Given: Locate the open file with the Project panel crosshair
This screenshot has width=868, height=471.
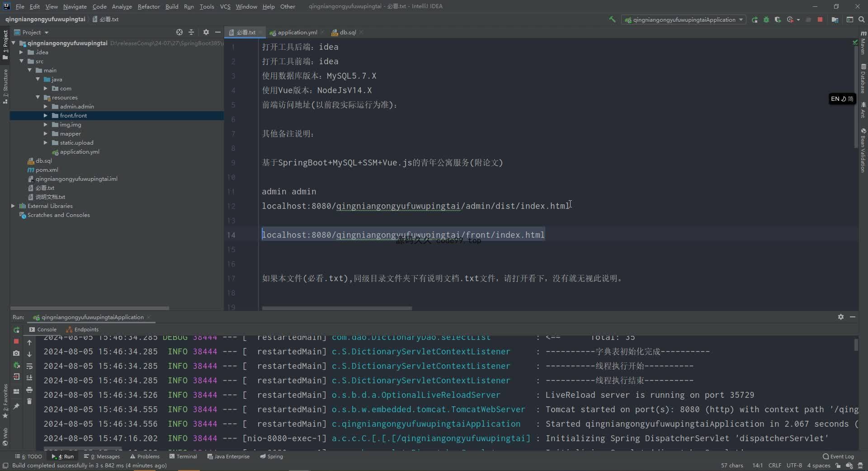Looking at the screenshot, I should [179, 32].
